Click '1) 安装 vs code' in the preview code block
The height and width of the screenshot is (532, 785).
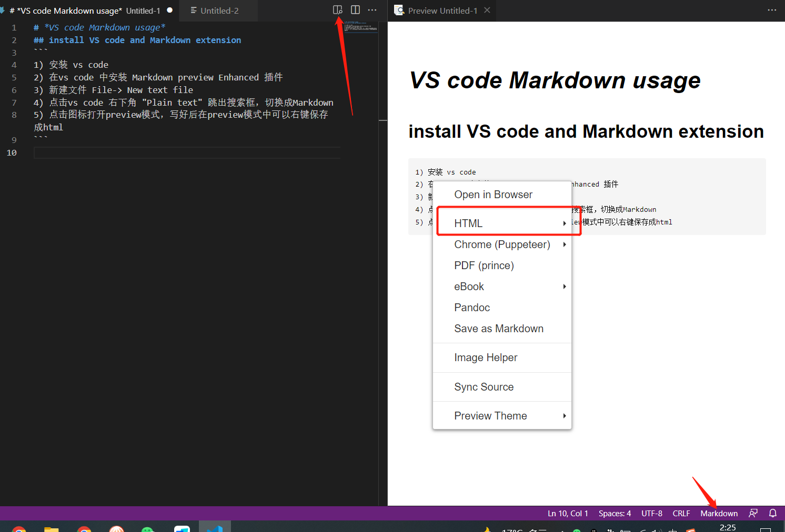pyautogui.click(x=446, y=172)
